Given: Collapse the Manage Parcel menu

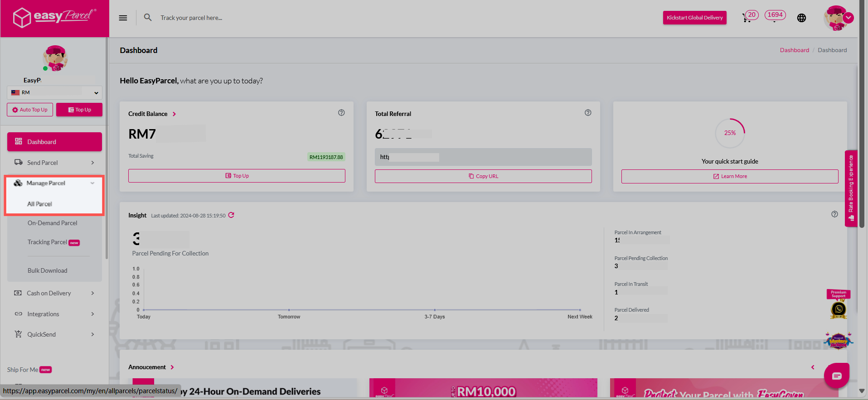Looking at the screenshot, I should pos(54,183).
